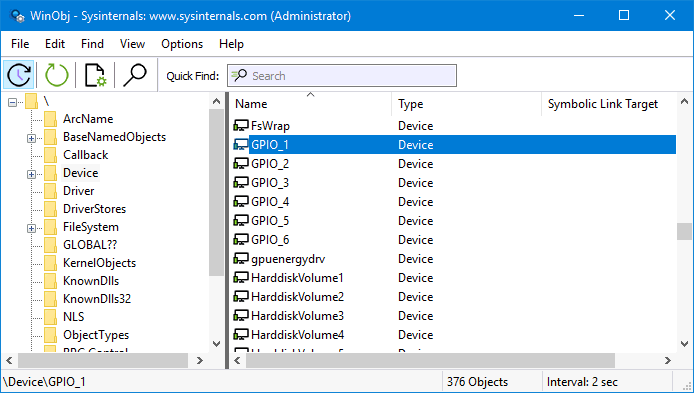Viewport: 694px width, 393px height.
Task: Expand the BaseNamedObjects tree node
Action: coord(31,139)
